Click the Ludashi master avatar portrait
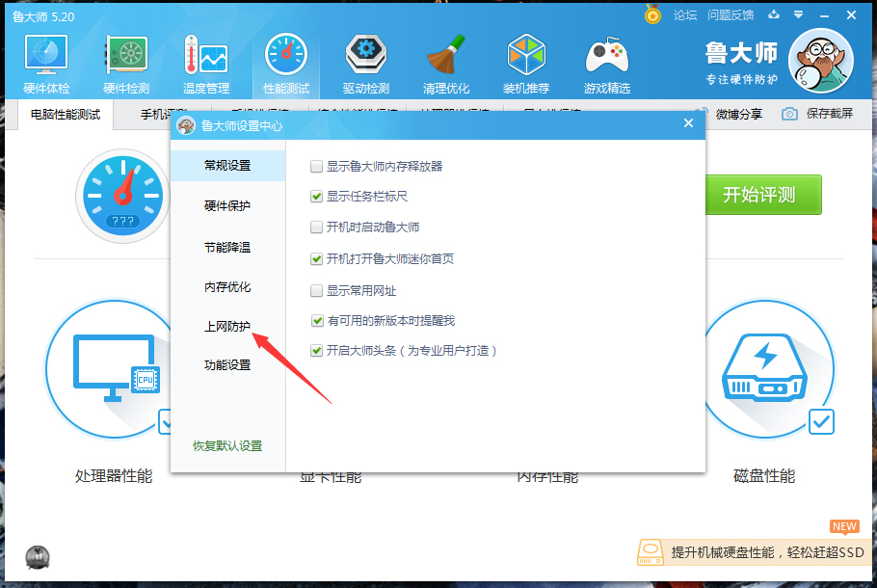The image size is (877, 588). pos(820,62)
